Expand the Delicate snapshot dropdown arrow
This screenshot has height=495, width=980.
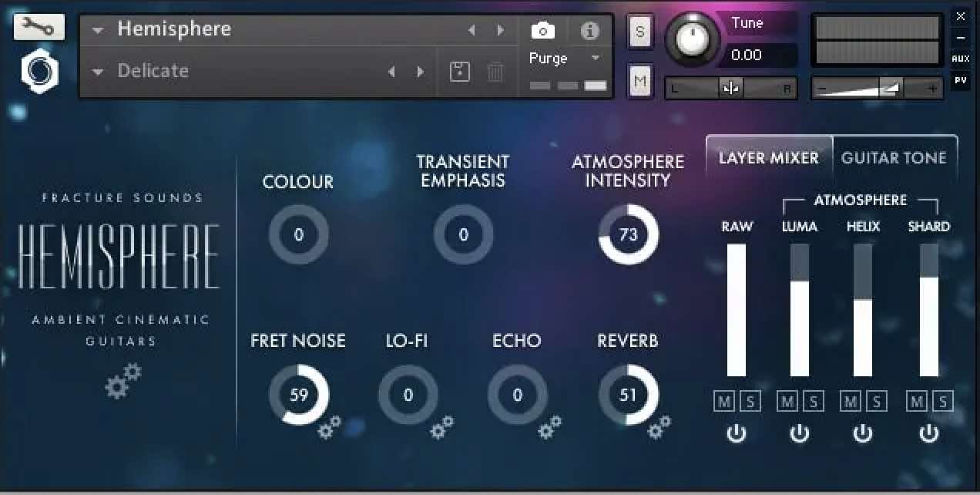(x=97, y=72)
